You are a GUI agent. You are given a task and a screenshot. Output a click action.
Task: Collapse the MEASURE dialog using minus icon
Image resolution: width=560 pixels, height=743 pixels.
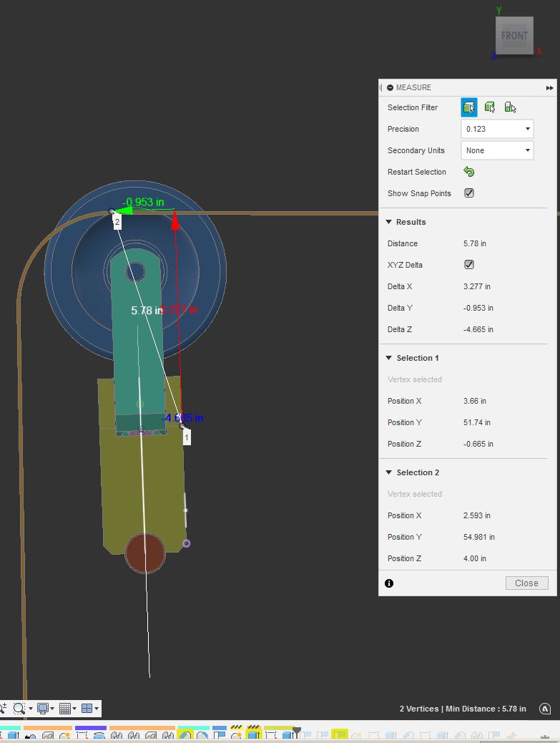point(390,87)
